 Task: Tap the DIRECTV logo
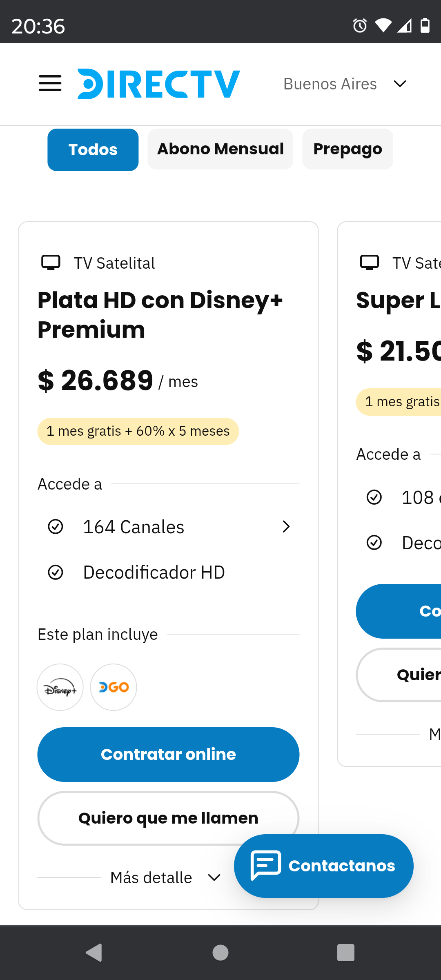tap(159, 84)
